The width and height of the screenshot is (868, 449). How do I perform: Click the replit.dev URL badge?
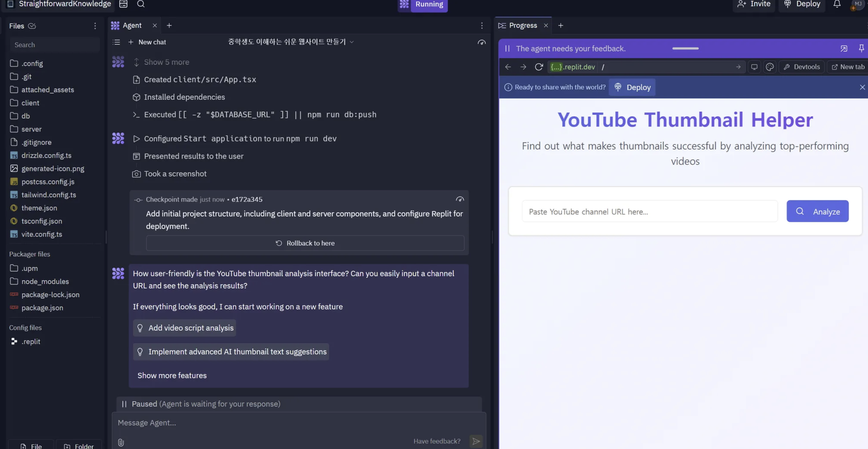click(x=573, y=67)
